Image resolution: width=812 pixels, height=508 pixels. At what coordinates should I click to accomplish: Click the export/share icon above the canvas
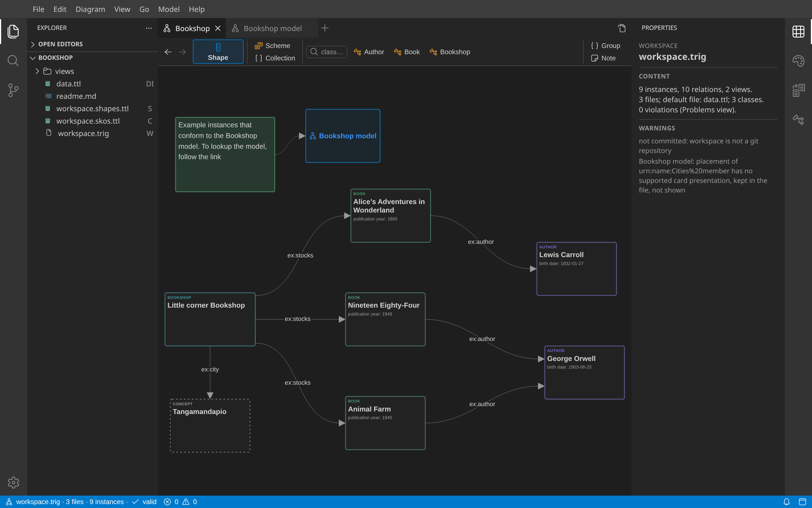coord(622,28)
